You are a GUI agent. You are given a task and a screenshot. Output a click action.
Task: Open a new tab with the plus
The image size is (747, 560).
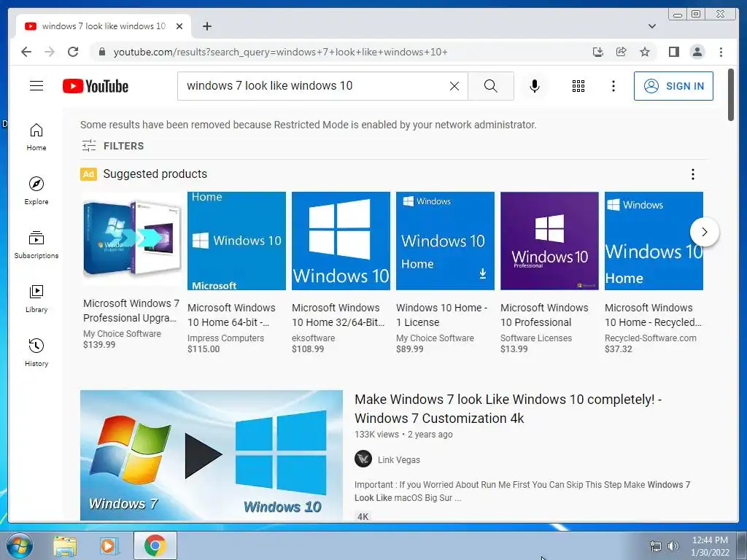tap(206, 26)
